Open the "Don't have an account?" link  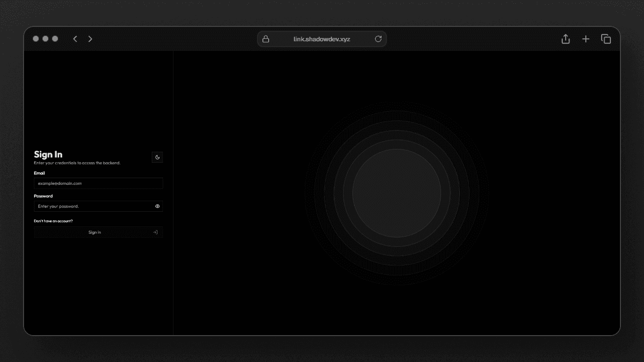coord(53,221)
